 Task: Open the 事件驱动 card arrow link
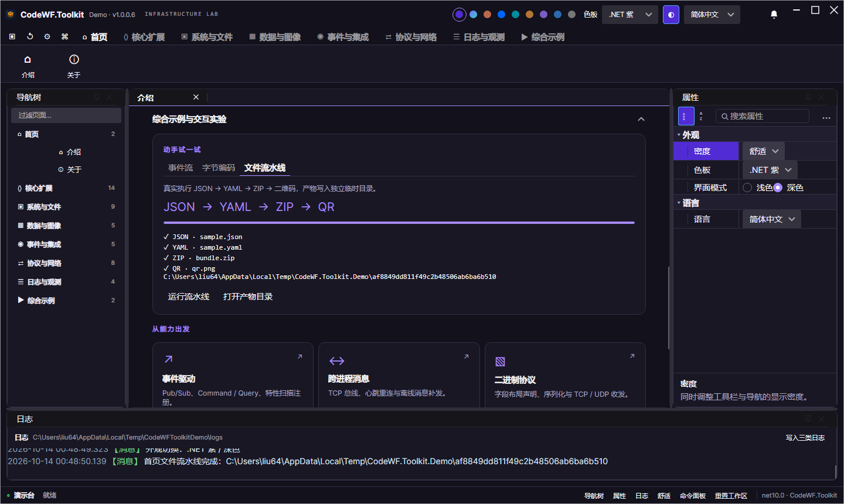click(x=300, y=356)
